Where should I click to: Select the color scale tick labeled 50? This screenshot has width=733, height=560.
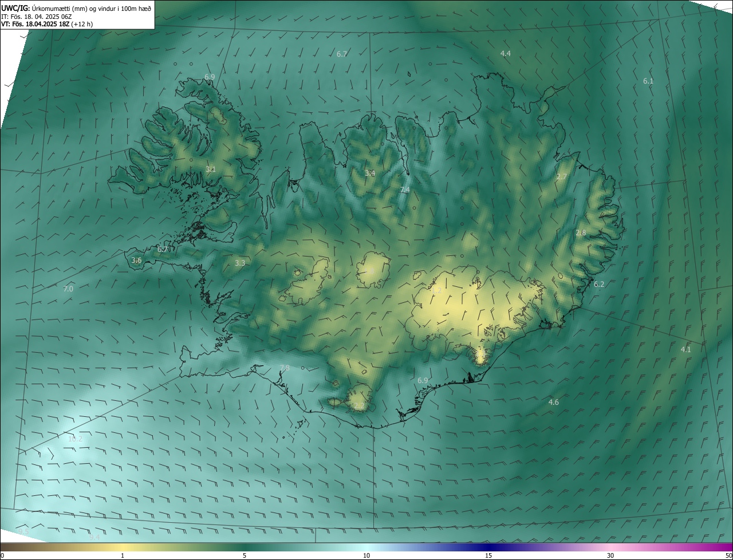728,555
